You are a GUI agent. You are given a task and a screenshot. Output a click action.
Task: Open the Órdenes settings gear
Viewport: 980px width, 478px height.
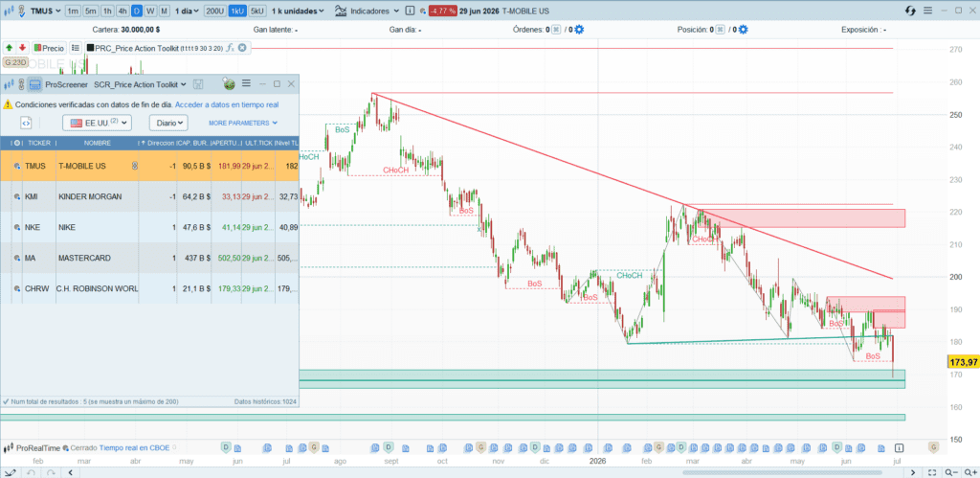(x=579, y=30)
